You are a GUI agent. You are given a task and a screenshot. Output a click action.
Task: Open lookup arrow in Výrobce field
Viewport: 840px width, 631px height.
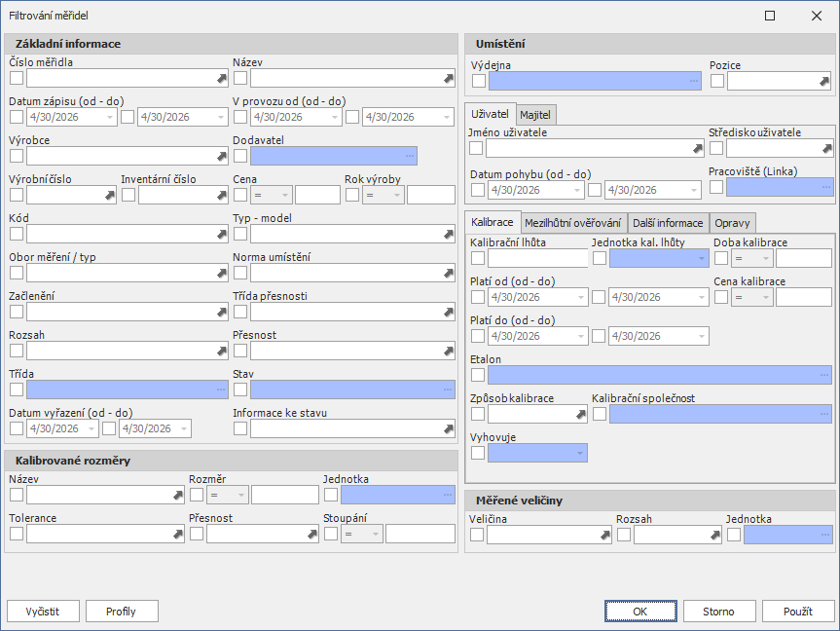point(221,157)
